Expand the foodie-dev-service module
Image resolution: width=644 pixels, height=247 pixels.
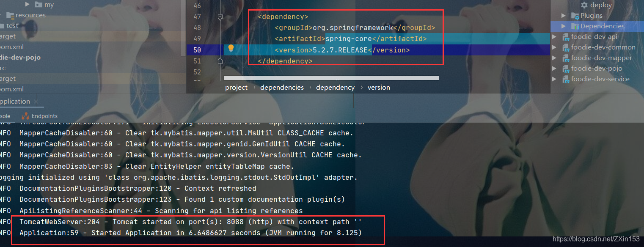pyautogui.click(x=555, y=79)
